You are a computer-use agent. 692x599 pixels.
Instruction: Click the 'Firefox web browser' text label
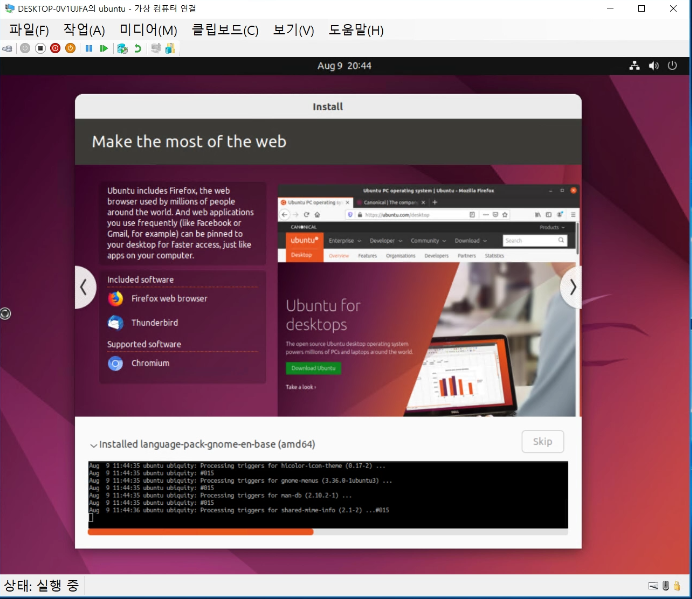coord(169,299)
